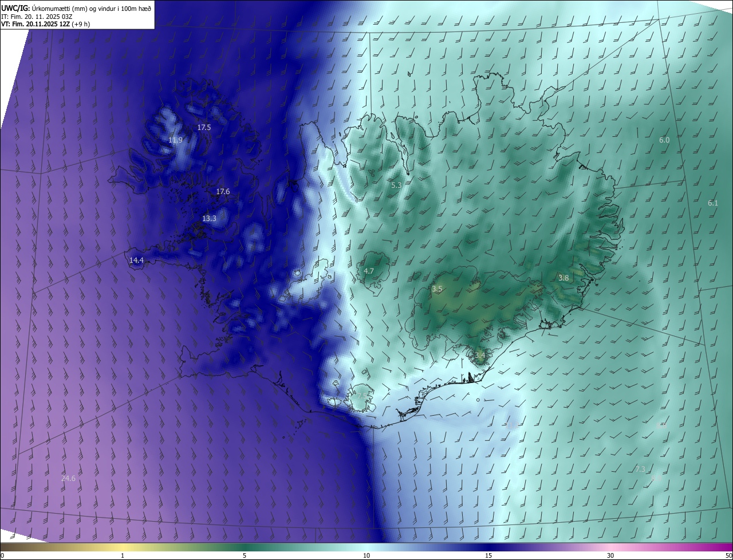Screen dimensions: 733x560
Task: Click the 7.3 value label in the southeast ocean
Action: tap(640, 470)
